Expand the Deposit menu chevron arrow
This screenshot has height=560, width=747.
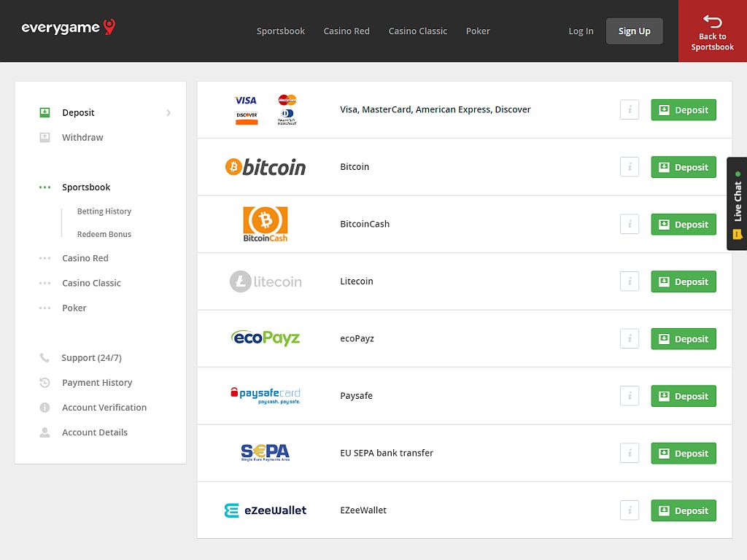[169, 113]
